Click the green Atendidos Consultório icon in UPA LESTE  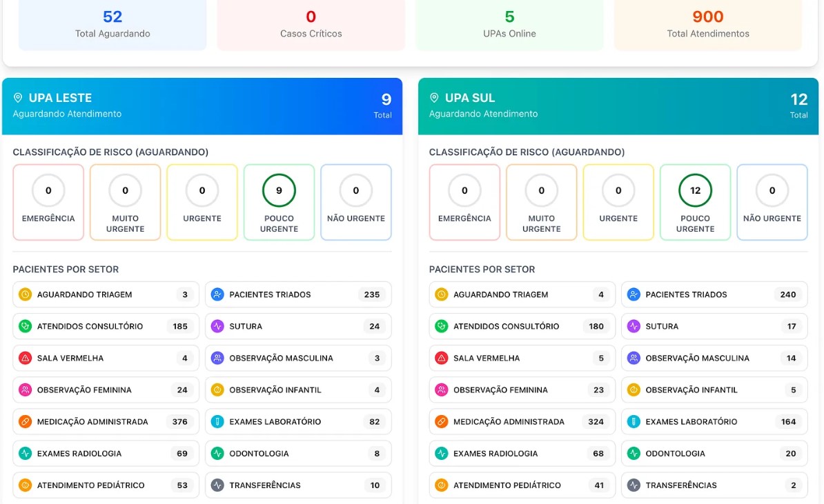click(x=26, y=326)
